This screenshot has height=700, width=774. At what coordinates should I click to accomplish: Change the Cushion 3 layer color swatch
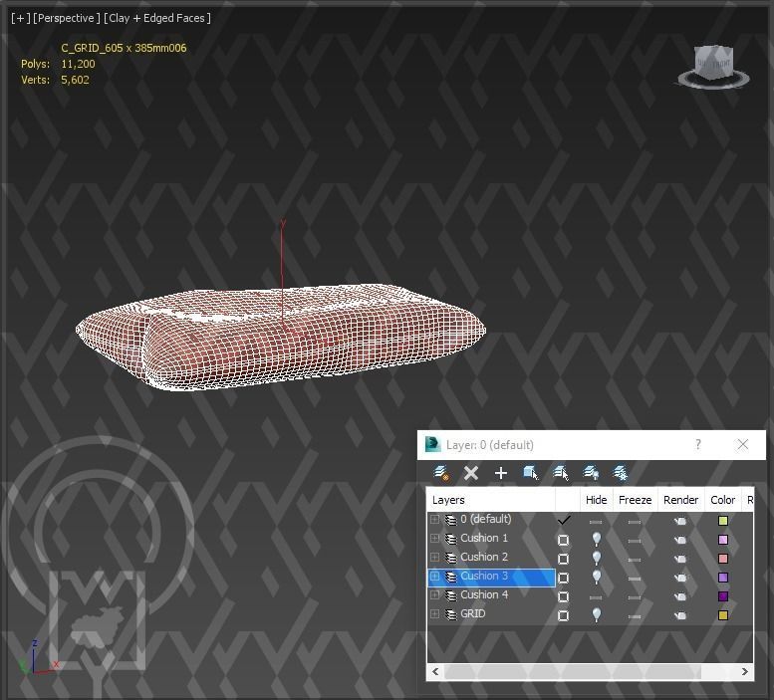(x=723, y=578)
